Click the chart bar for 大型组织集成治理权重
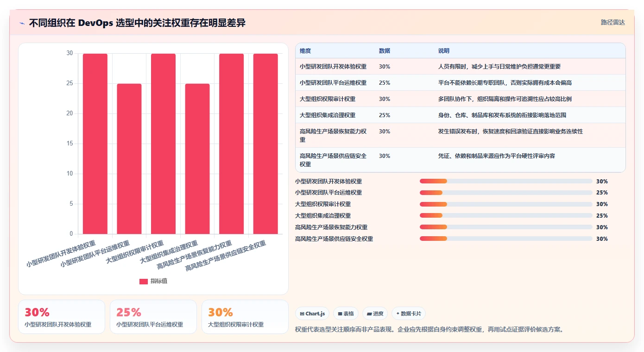The image size is (644, 352). click(x=197, y=159)
